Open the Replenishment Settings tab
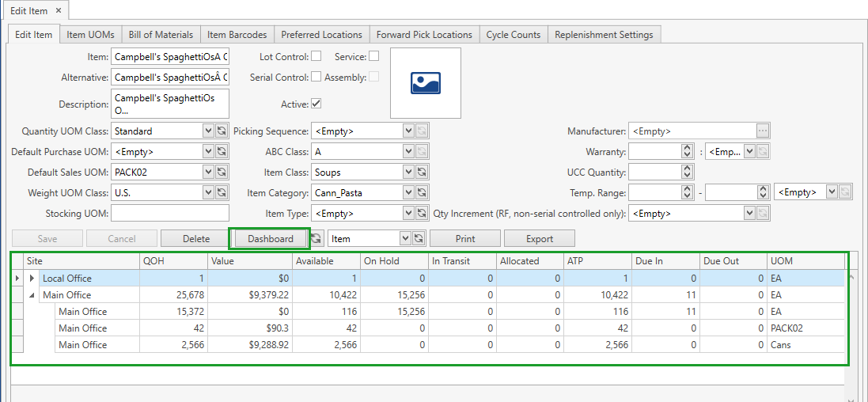868x402 pixels. (x=604, y=35)
